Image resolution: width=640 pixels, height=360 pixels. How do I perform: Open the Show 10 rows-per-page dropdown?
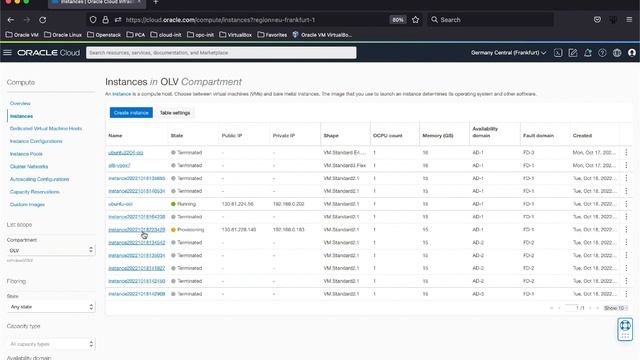pos(616,308)
